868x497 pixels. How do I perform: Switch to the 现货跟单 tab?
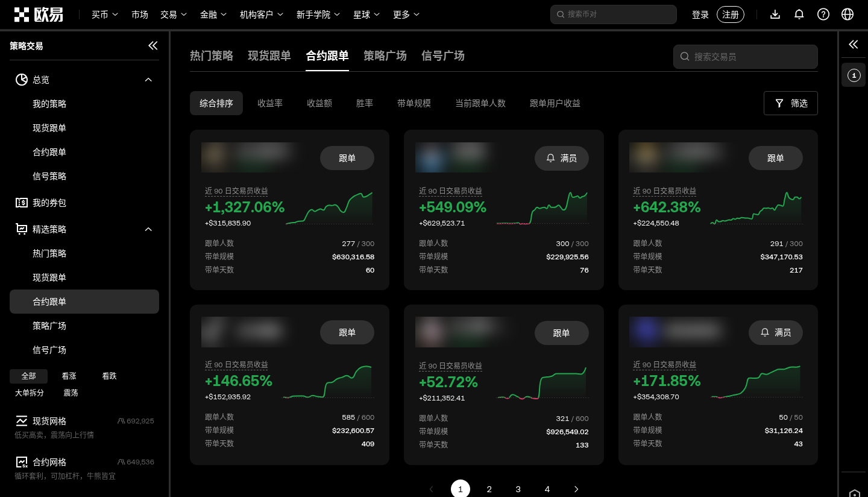pyautogui.click(x=269, y=55)
